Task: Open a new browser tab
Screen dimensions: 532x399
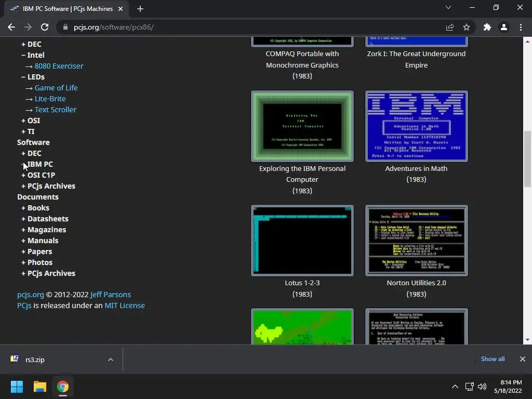Action: tap(140, 9)
